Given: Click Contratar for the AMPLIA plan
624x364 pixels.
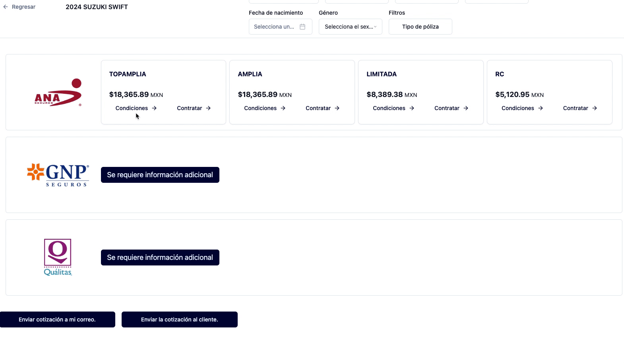Looking at the screenshot, I should coord(323,108).
